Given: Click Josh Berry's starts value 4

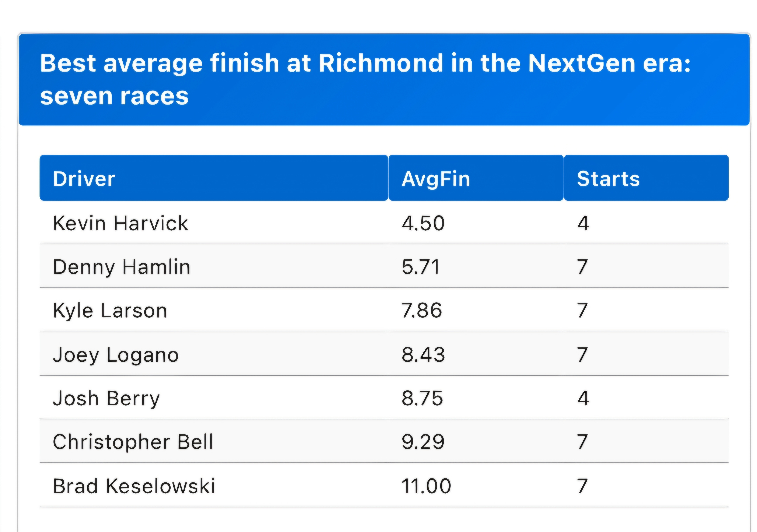Looking at the screenshot, I should coord(583,398).
